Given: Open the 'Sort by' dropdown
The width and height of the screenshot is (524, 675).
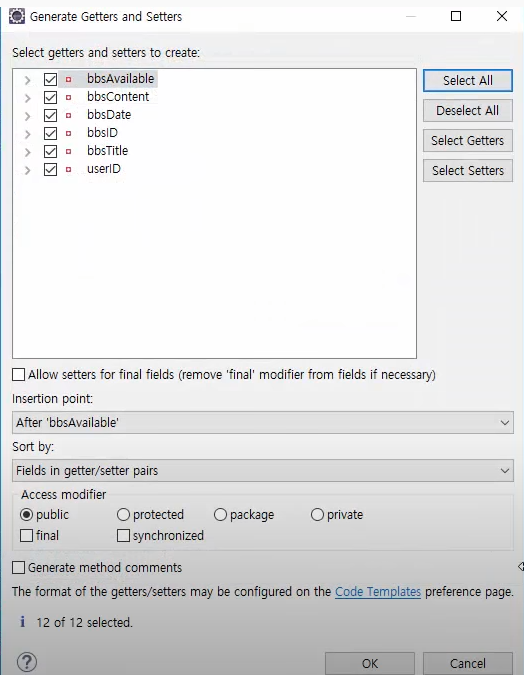Looking at the screenshot, I should coord(263,471).
